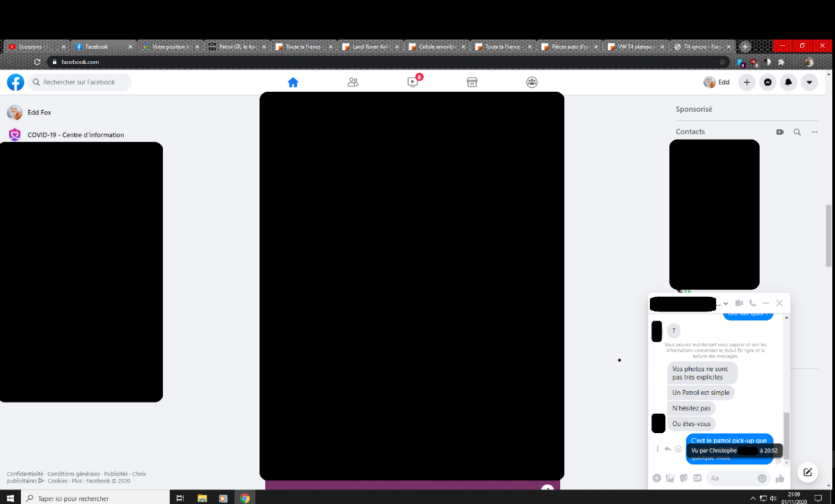Open the Windows action center
This screenshot has width=835, height=504.
(x=818, y=498)
